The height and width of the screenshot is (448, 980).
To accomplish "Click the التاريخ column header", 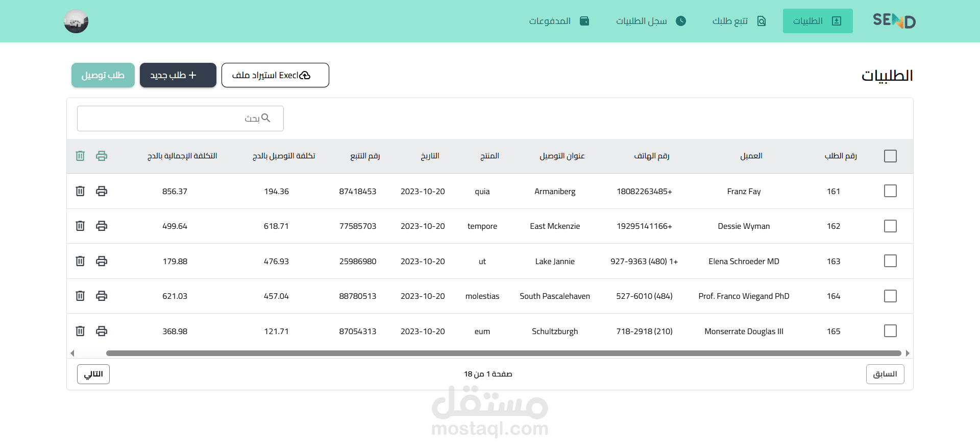I will point(430,156).
